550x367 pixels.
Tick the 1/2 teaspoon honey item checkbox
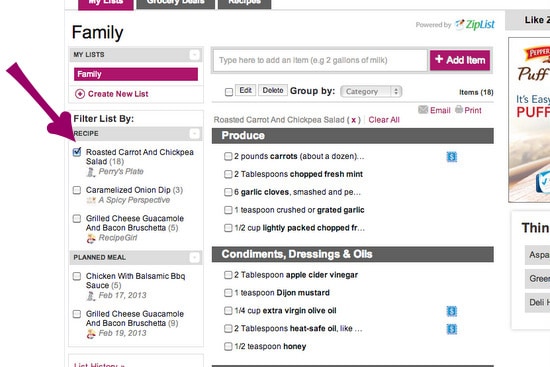[x=228, y=347]
